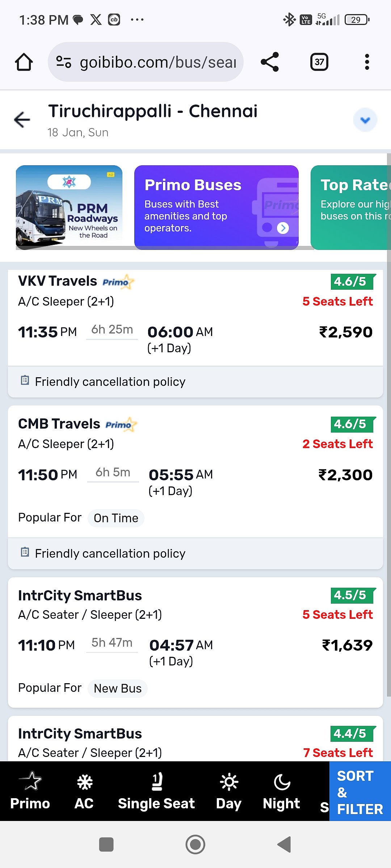Open the Primo Buses arrow button
Viewport: 391px width, 868px height.
pyautogui.click(x=283, y=228)
